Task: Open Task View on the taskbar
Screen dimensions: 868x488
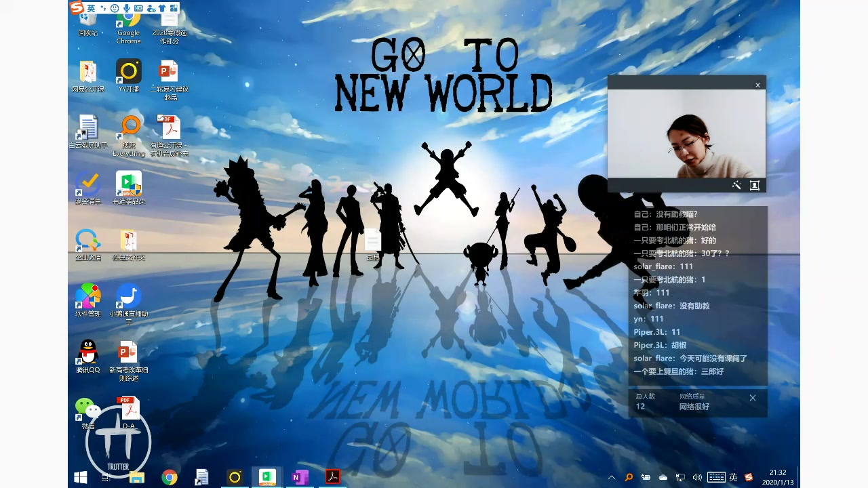Action: coord(105,477)
